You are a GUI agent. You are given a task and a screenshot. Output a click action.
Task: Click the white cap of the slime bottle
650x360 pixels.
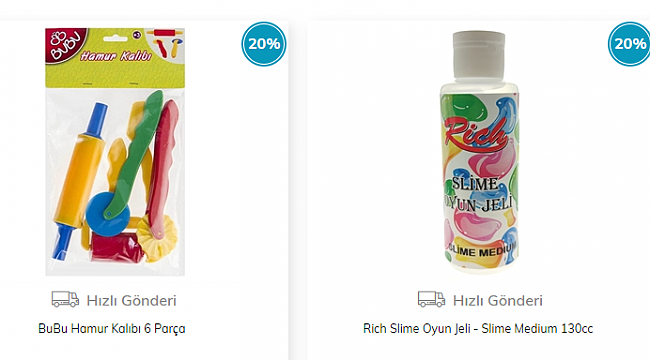pyautogui.click(x=479, y=54)
